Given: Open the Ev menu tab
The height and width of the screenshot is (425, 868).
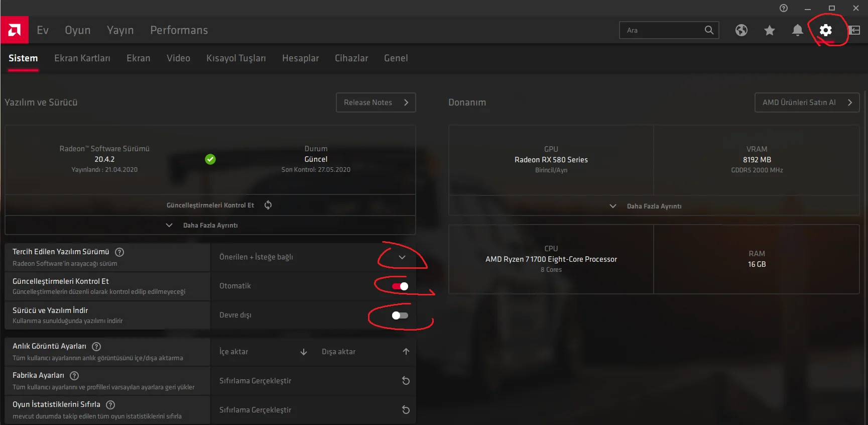Looking at the screenshot, I should click(x=43, y=30).
